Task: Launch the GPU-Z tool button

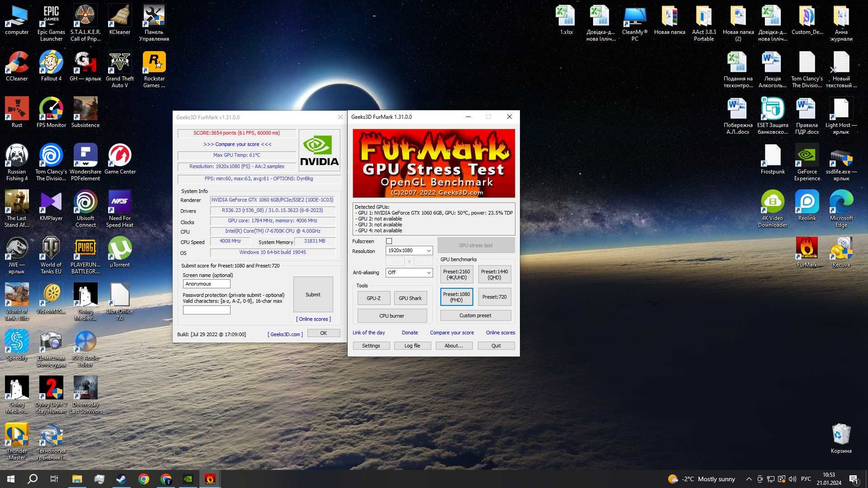Action: point(373,298)
